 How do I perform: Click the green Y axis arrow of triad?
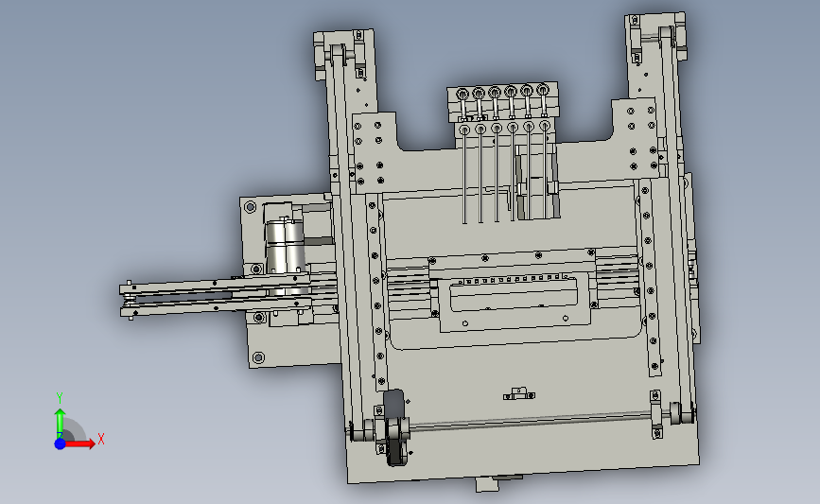click(x=60, y=423)
